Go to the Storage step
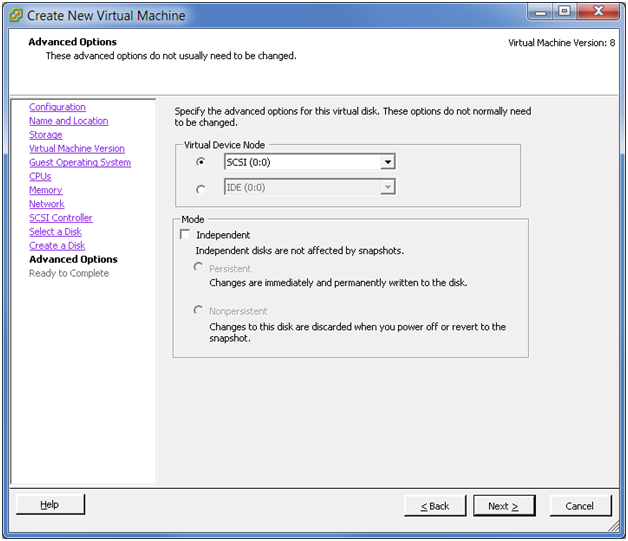628x541 pixels. click(x=46, y=135)
